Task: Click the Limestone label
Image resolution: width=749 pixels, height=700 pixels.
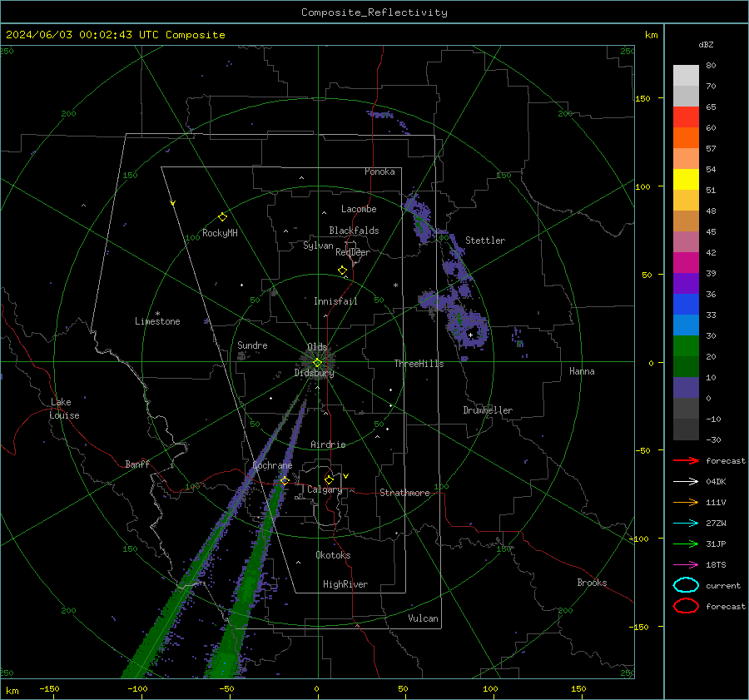Action: click(157, 321)
